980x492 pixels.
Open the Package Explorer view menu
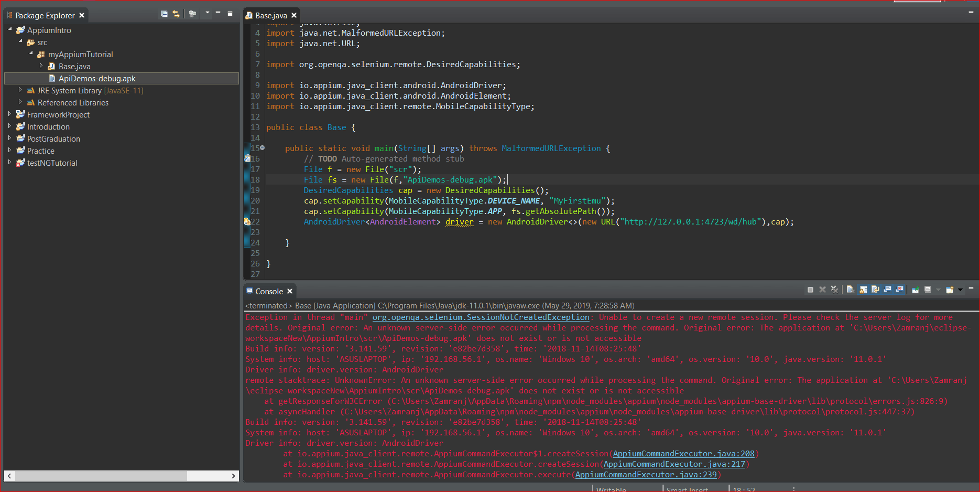click(208, 14)
